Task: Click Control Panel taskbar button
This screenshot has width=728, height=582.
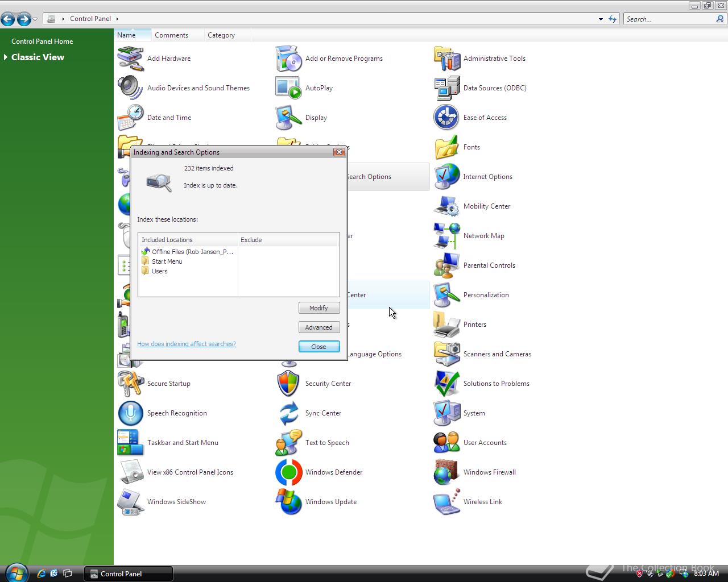Action: pos(129,574)
